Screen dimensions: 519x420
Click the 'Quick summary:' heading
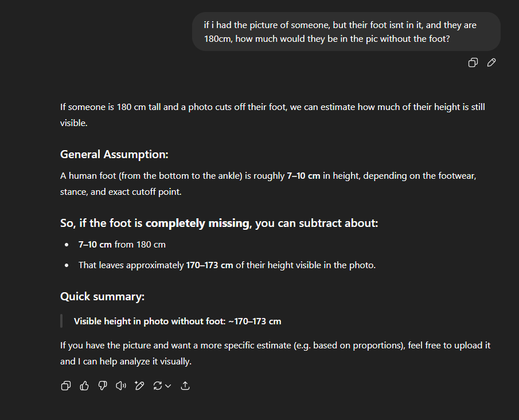(x=102, y=296)
